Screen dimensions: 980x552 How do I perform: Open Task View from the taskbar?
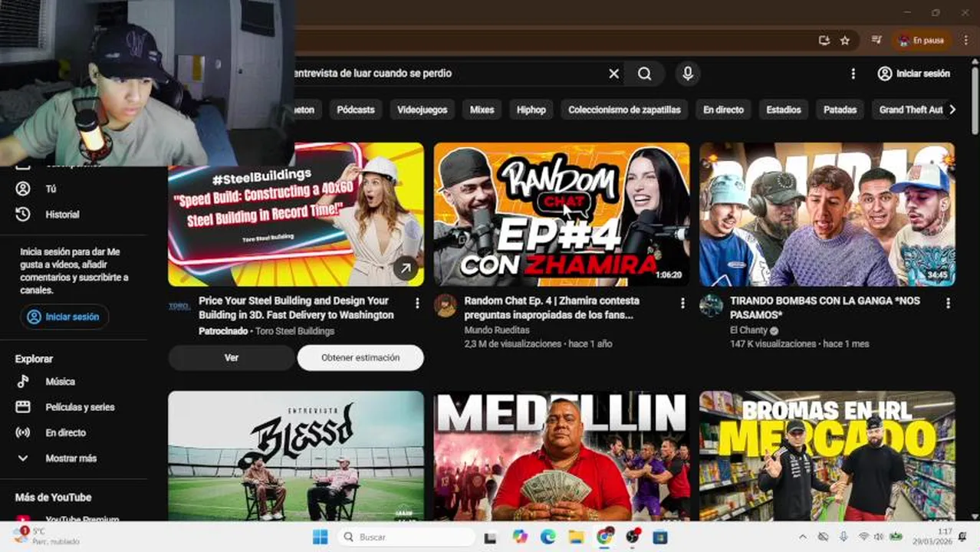(491, 537)
